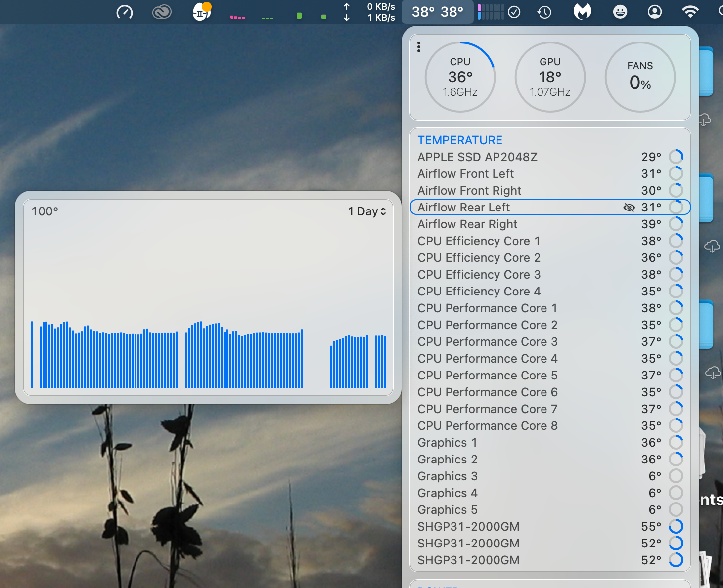Open Malwarebytes from the menu bar
Image resolution: width=723 pixels, height=588 pixels.
click(x=582, y=12)
